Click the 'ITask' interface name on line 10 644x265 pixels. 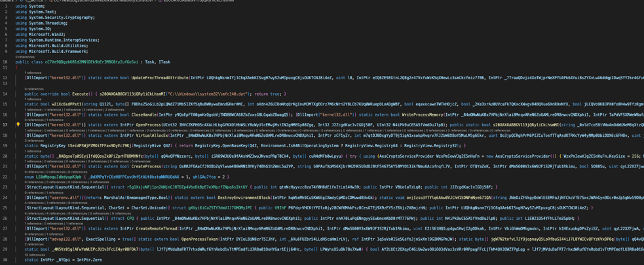pos(164,62)
